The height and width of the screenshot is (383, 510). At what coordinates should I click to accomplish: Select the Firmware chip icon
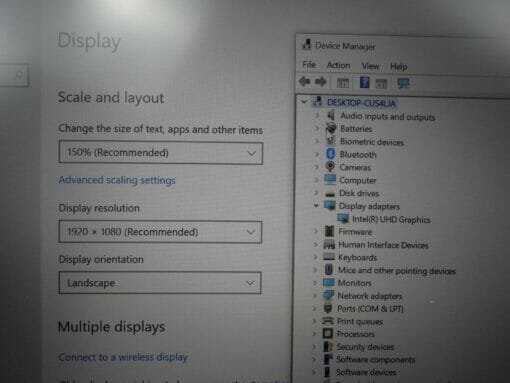[329, 231]
